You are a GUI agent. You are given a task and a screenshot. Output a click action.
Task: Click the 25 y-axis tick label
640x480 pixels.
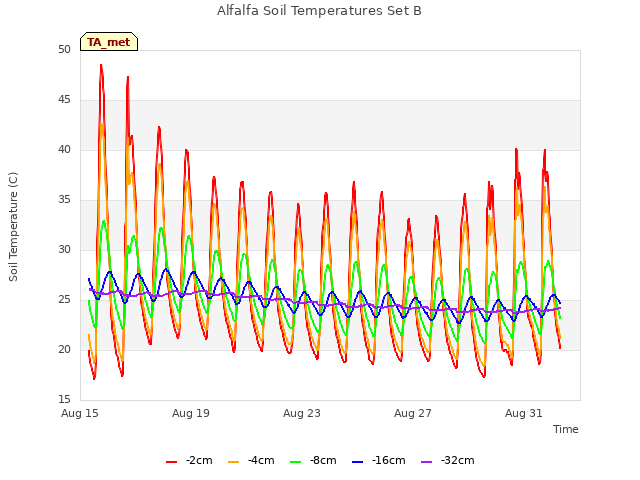(x=64, y=300)
